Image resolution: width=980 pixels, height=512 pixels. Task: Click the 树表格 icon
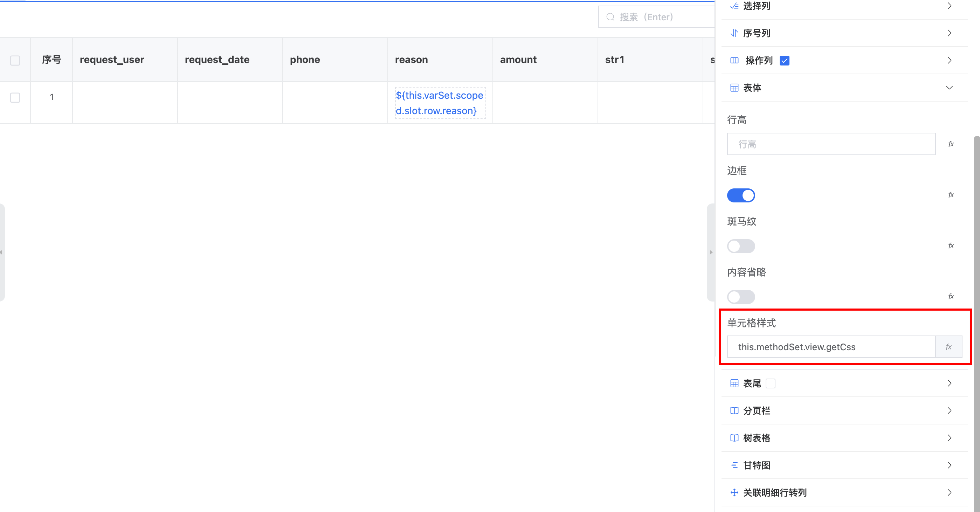[734, 438]
